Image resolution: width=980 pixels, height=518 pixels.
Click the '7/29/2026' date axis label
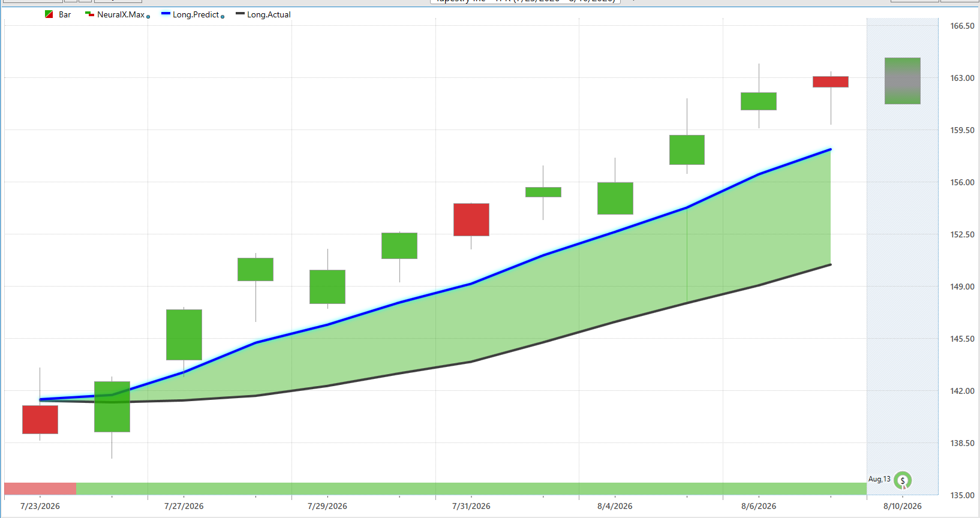tap(327, 506)
